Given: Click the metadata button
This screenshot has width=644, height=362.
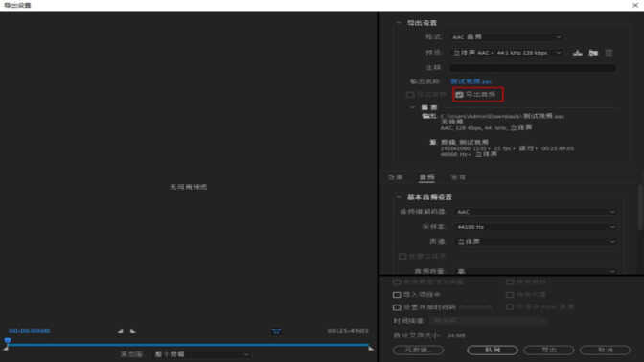Looking at the screenshot, I should click(418, 350).
